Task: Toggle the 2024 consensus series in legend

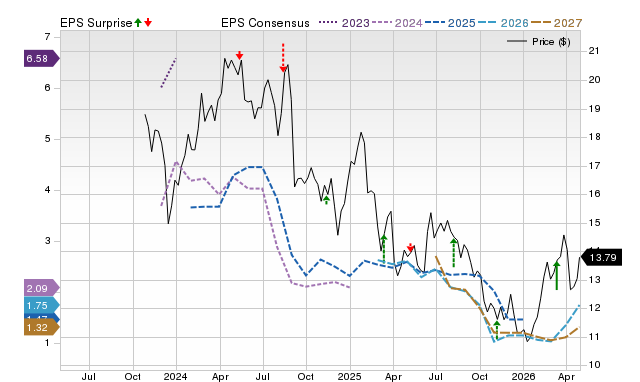Action: pyautogui.click(x=397, y=23)
